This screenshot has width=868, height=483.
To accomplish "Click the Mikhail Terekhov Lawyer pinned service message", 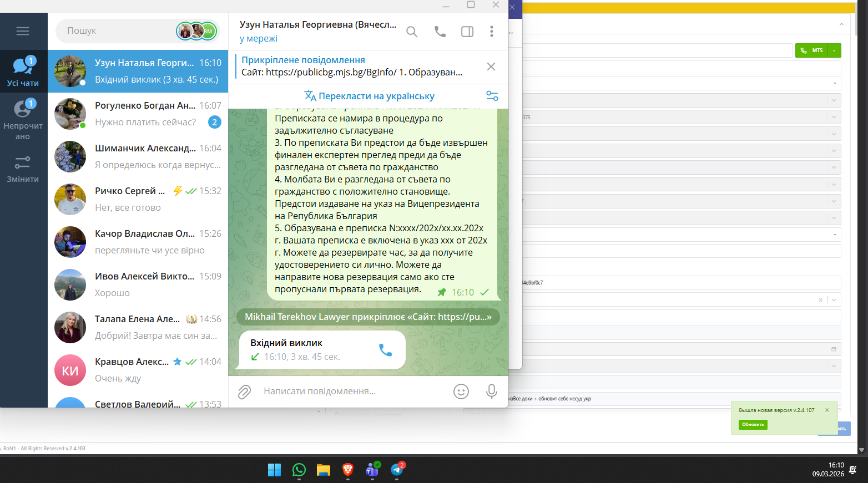I will [x=368, y=317].
